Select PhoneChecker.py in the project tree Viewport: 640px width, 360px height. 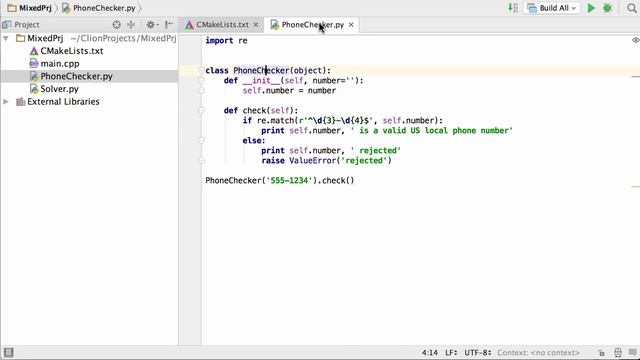[x=76, y=76]
